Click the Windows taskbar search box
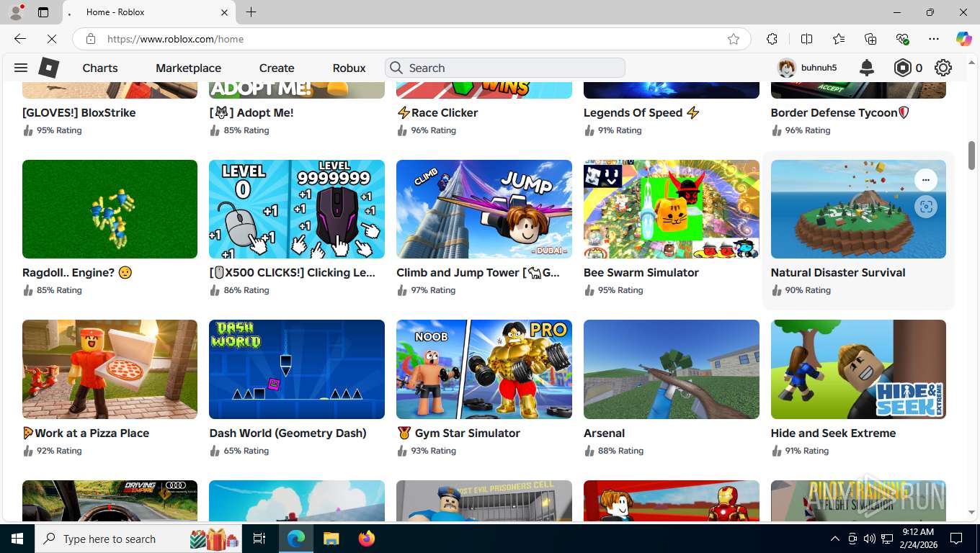The image size is (980, 553). click(x=140, y=539)
